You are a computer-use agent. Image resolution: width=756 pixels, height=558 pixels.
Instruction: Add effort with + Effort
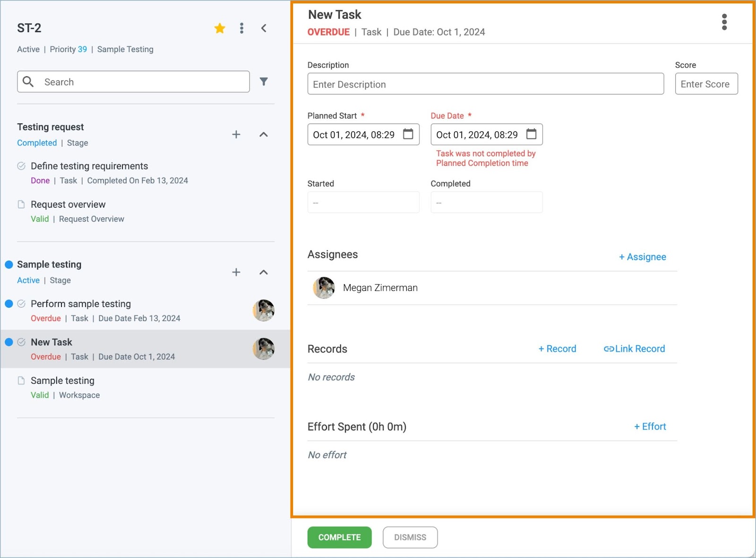point(650,427)
